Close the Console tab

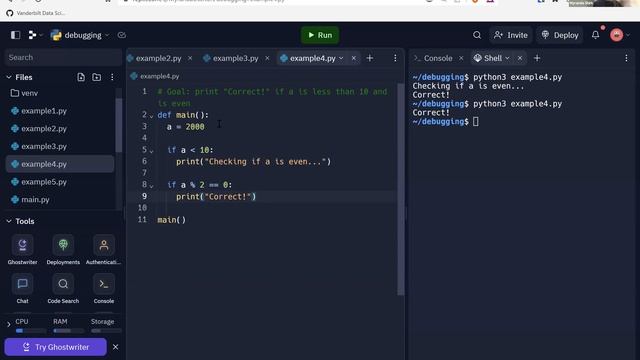461,58
